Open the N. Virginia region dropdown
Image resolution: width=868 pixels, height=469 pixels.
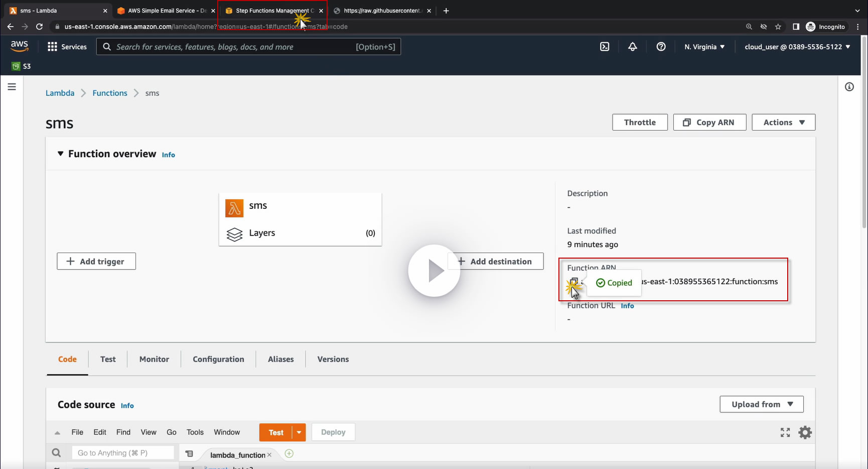704,47
